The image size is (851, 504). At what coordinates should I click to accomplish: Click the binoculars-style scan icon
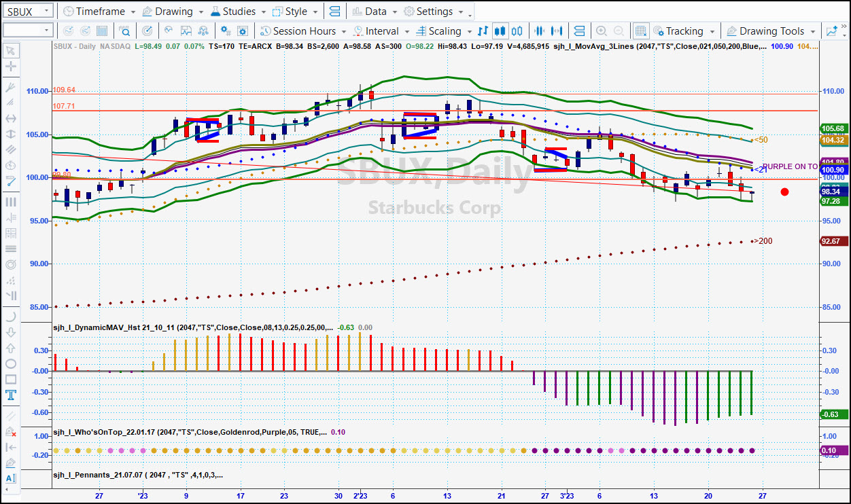[x=203, y=31]
